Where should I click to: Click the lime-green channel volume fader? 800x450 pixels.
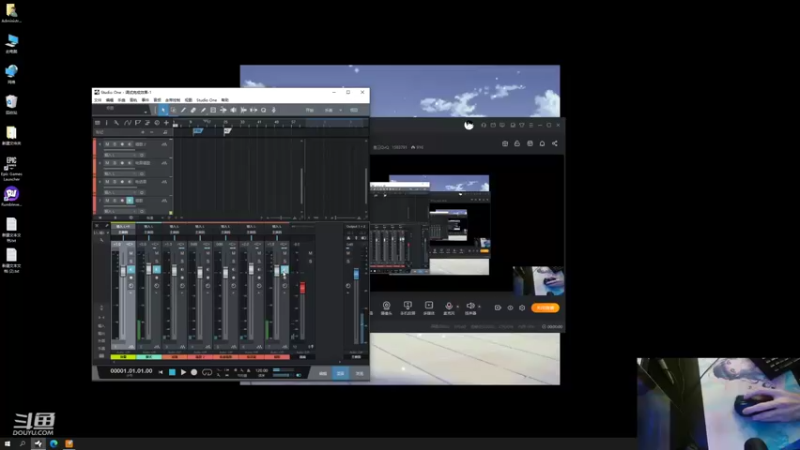pos(123,272)
